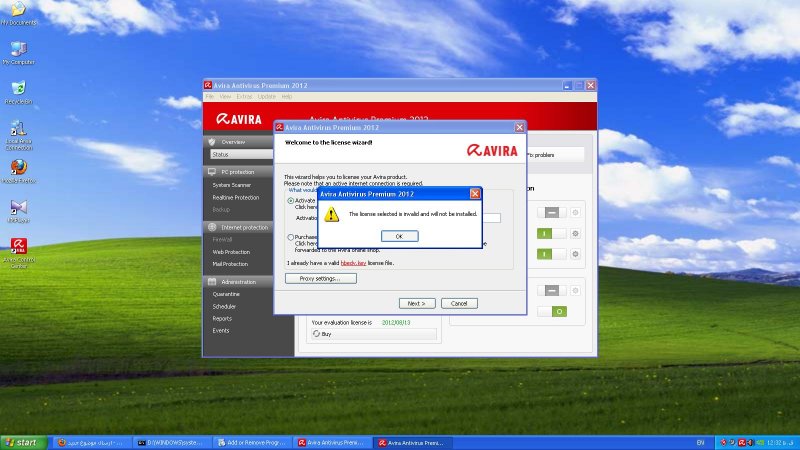
Task: Open System Scanner in sidebar
Action: pyautogui.click(x=232, y=185)
